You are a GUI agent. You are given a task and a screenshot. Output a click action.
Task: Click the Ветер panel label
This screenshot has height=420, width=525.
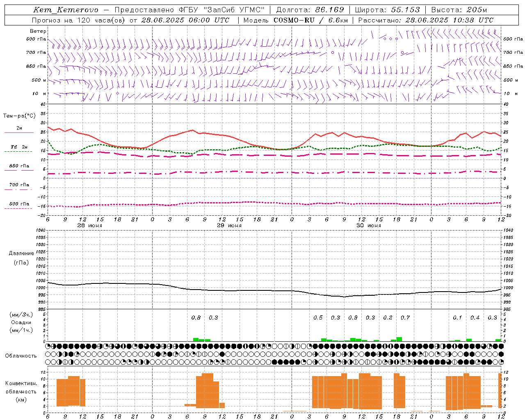pyautogui.click(x=38, y=31)
